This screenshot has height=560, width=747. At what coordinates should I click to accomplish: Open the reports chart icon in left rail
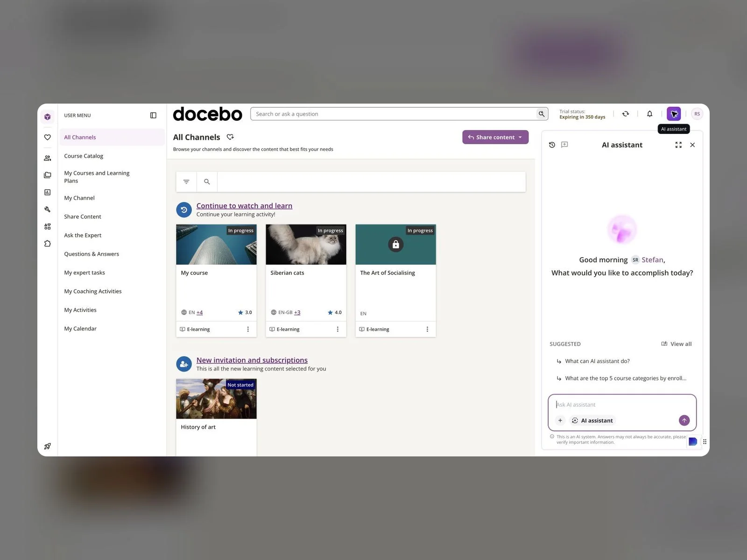(x=48, y=192)
